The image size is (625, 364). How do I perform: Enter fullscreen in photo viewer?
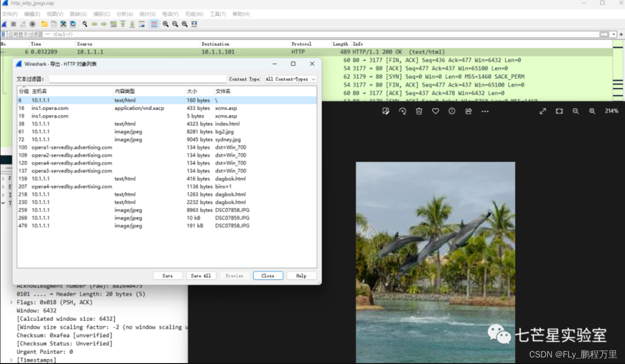coord(543,111)
